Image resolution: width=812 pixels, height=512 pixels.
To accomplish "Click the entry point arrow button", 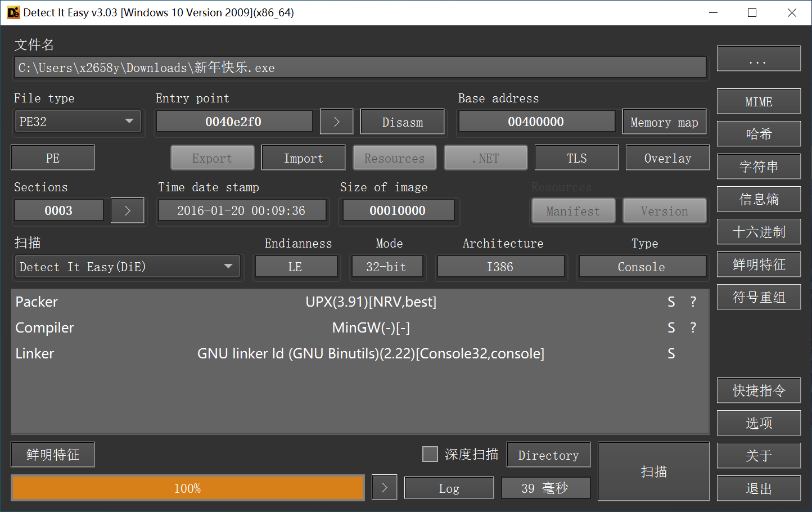I will (x=336, y=122).
